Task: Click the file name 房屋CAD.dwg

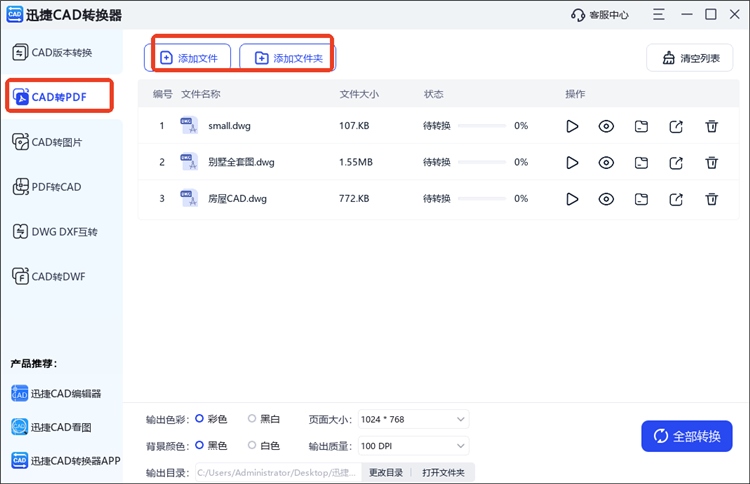Action: [x=237, y=198]
